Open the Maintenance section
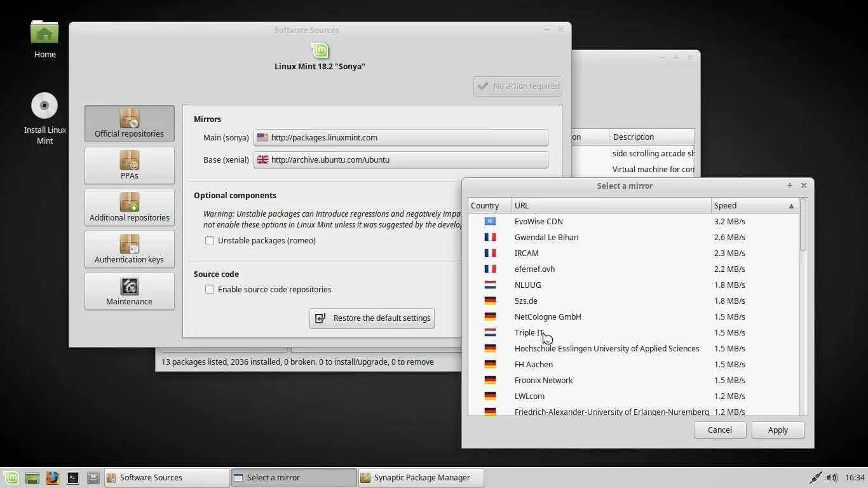The width and height of the screenshot is (868, 488). click(129, 291)
